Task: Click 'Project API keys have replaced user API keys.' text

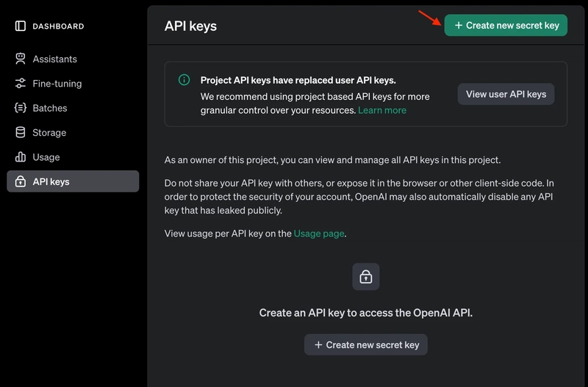Action: [x=298, y=80]
